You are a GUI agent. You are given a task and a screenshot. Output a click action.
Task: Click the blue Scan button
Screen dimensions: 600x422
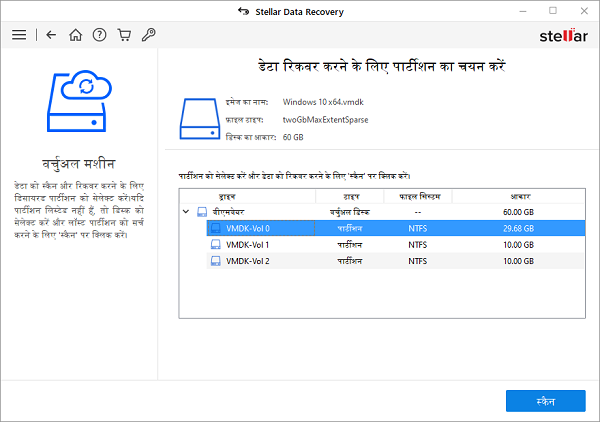point(546,401)
